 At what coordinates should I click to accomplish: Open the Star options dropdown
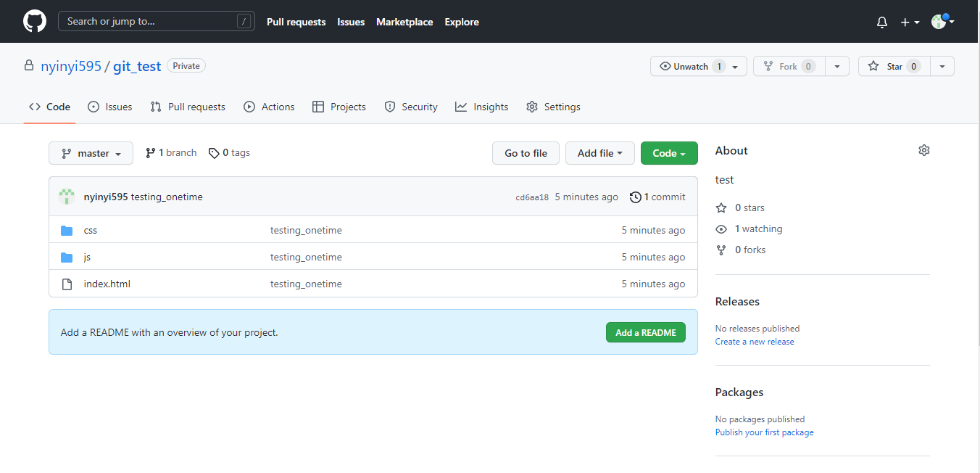942,66
